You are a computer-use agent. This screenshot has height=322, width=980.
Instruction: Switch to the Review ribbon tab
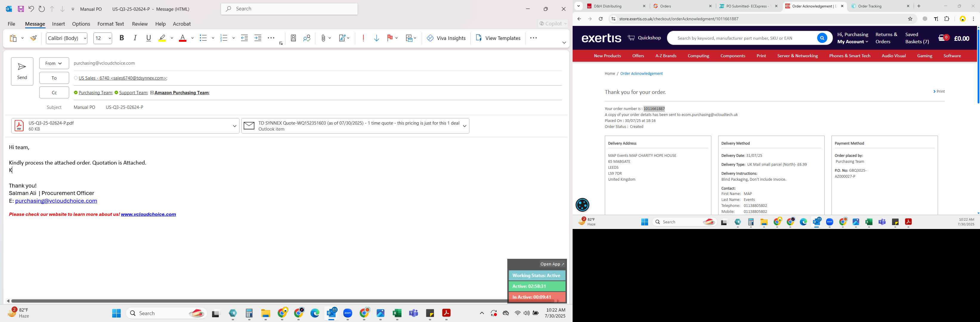coord(140,24)
